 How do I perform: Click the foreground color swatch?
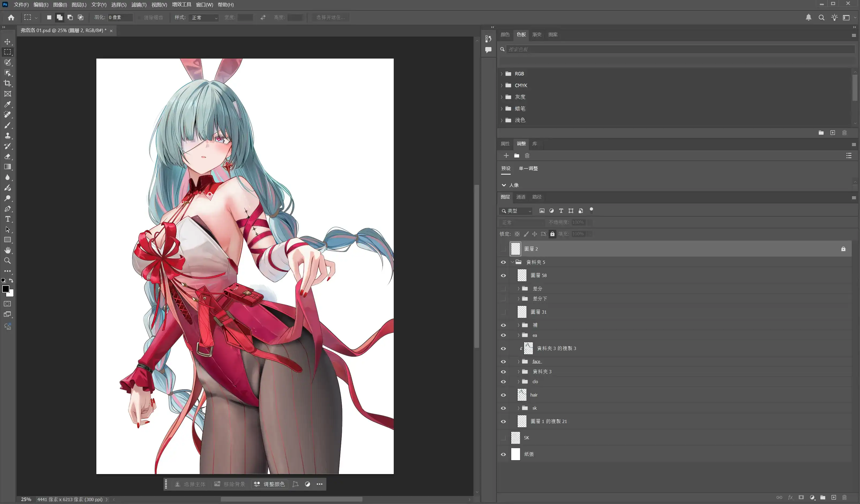pyautogui.click(x=5, y=289)
